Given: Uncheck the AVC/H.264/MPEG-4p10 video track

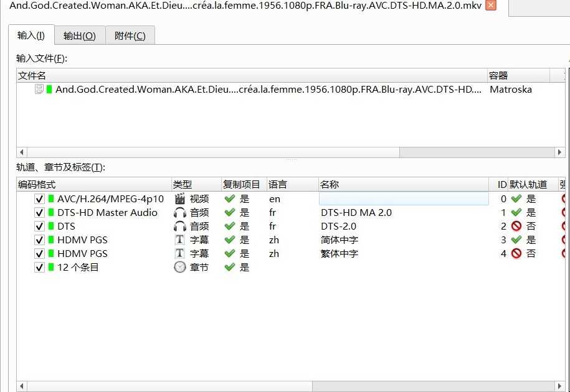Looking at the screenshot, I should click(39, 199).
